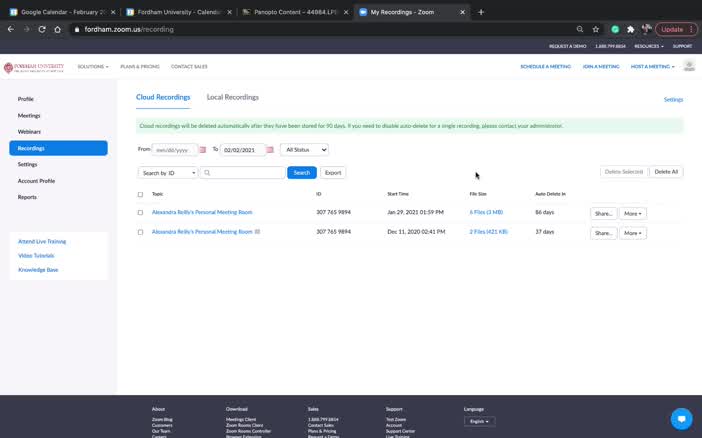Switch to the Local Recordings tab
Image resolution: width=702 pixels, height=438 pixels.
pyautogui.click(x=232, y=98)
